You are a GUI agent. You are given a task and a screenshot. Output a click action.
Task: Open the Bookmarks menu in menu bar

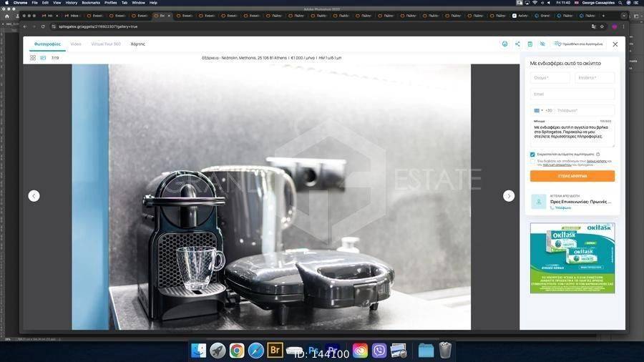pos(91,3)
